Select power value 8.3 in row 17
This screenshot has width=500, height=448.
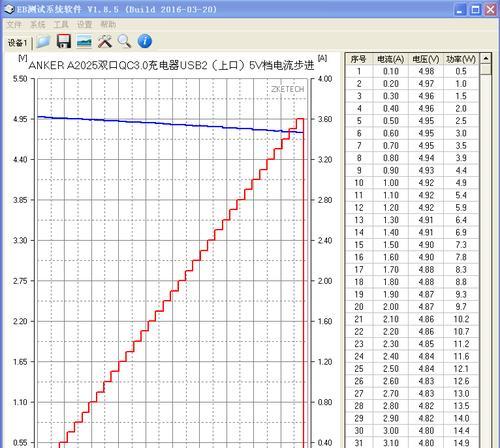[x=461, y=269]
